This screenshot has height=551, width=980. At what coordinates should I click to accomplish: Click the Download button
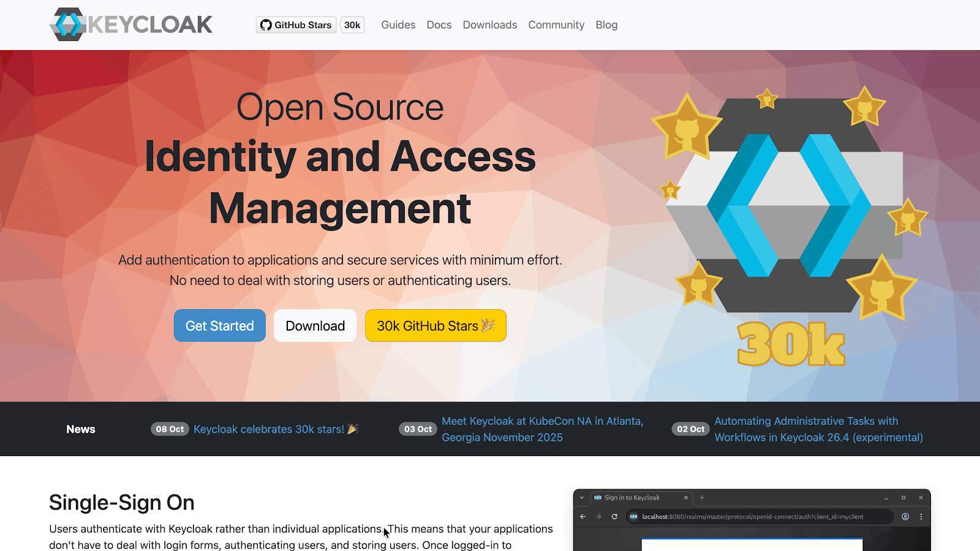315,326
